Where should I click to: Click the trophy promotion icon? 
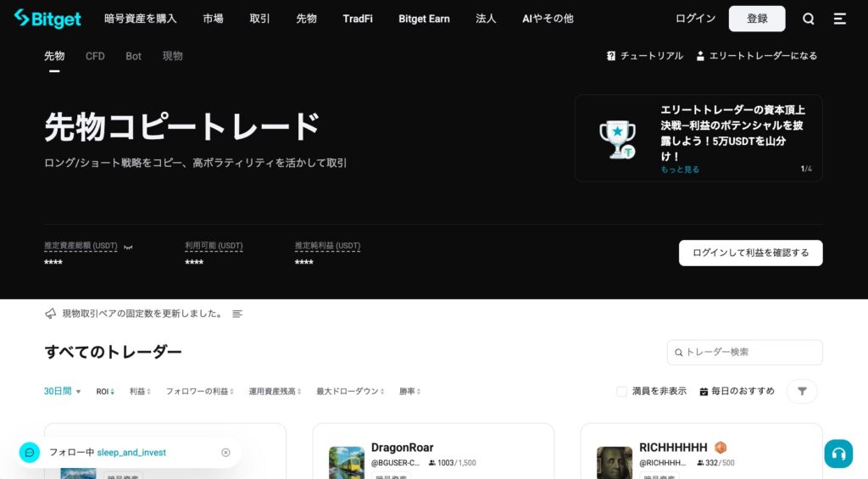(x=617, y=139)
